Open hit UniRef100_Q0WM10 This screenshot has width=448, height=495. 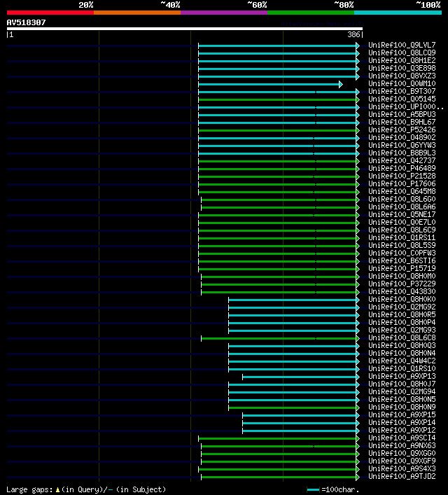[402, 83]
